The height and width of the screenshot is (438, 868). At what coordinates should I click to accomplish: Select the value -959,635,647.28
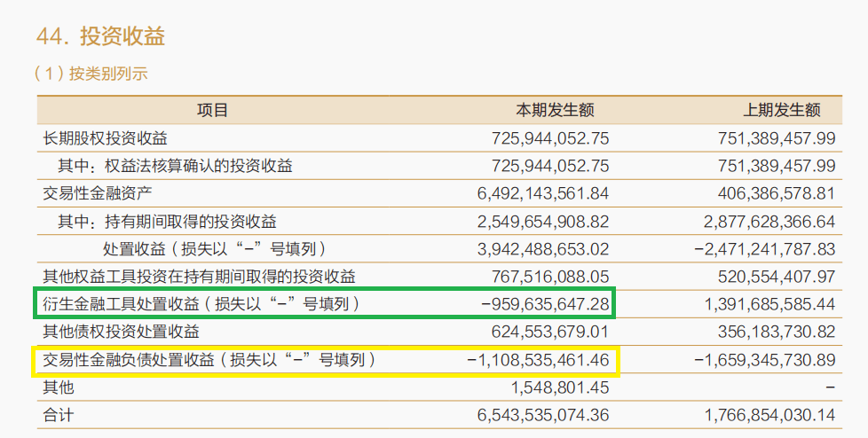(545, 304)
